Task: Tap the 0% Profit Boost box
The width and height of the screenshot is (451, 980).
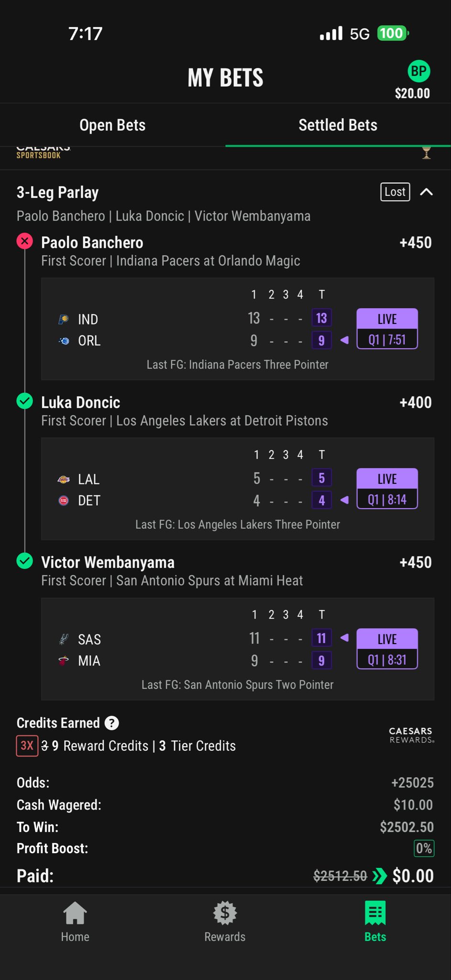Action: pos(424,848)
